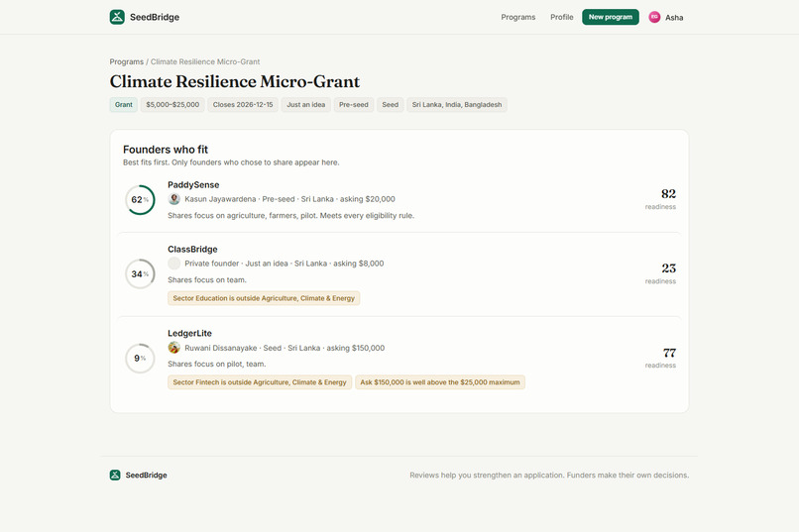Click the Seed stage tag
Screen dimensions: 799x532
point(391,104)
